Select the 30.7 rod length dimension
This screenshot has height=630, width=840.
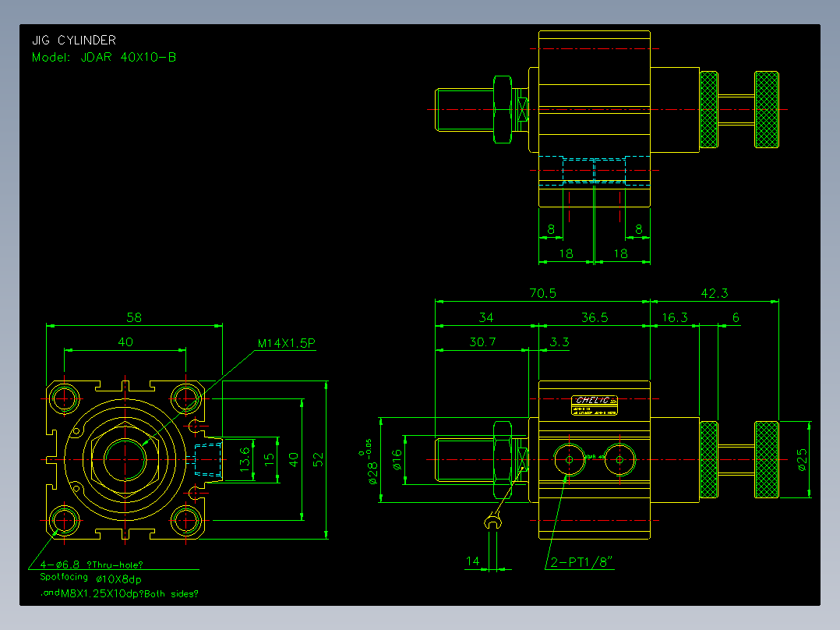[482, 342]
